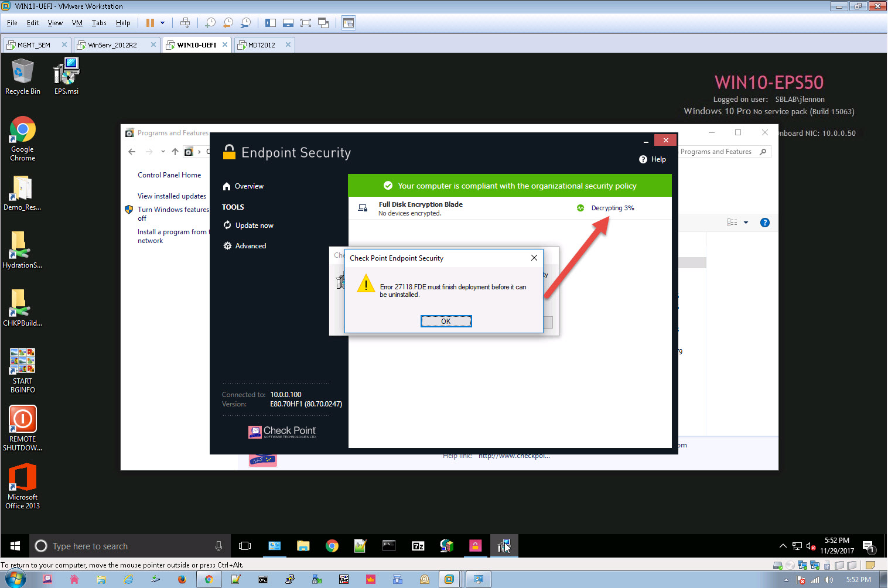Toggle the thumbnail bar in VMware

point(288,23)
